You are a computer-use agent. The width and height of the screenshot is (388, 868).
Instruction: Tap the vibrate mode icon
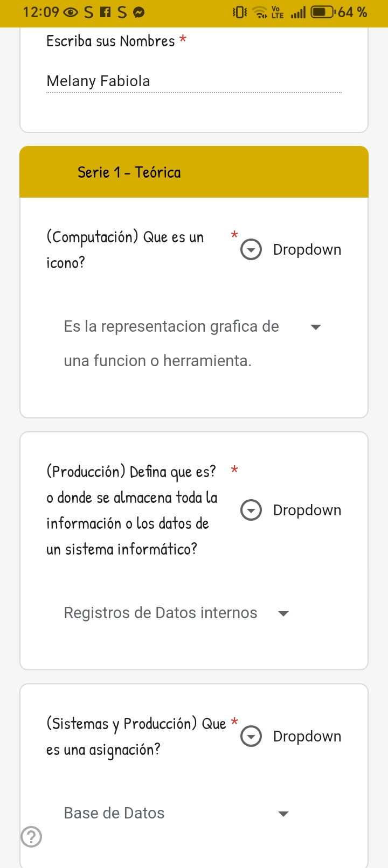point(239,12)
